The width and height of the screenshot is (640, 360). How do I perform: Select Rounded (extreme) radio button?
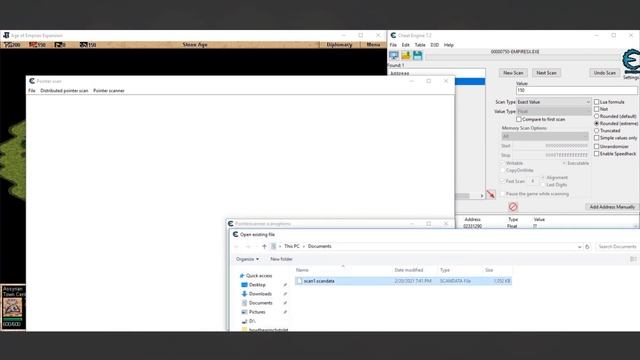click(x=596, y=123)
